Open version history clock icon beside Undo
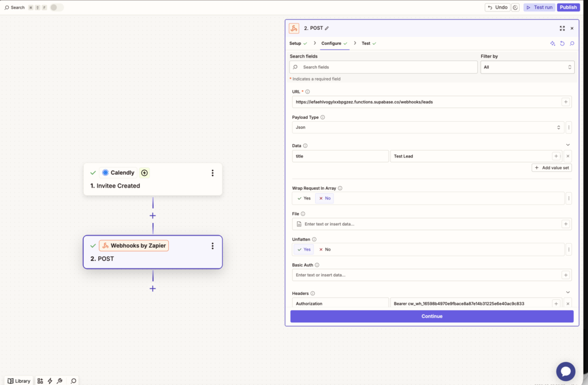 [515, 7]
